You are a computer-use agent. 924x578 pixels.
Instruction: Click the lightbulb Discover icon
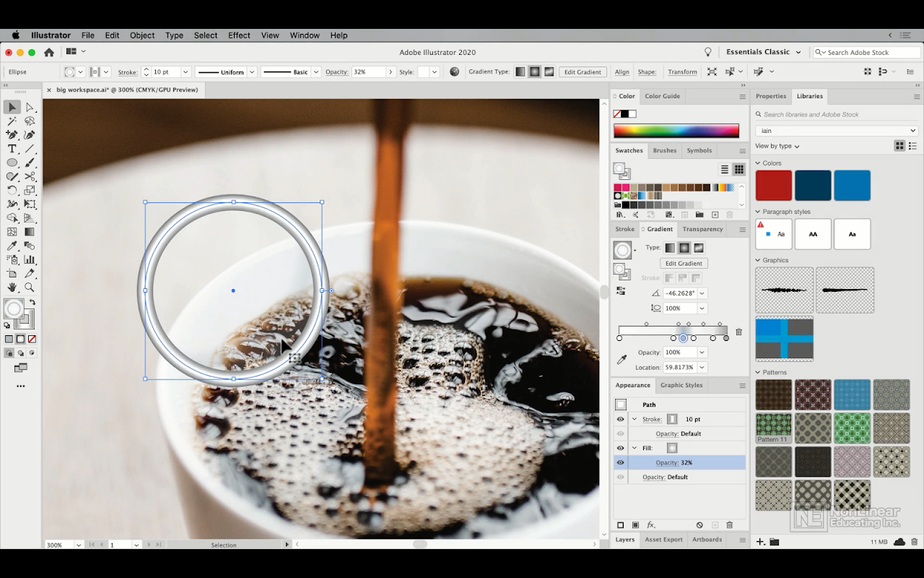(708, 52)
